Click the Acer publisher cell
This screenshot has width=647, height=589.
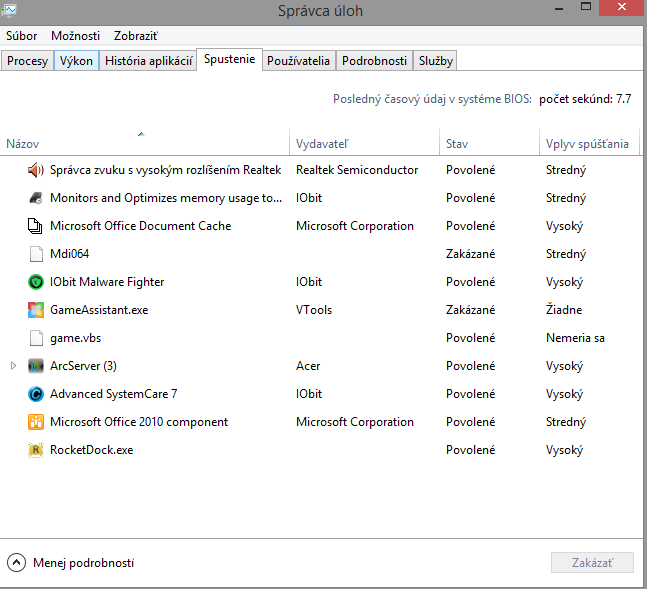308,366
